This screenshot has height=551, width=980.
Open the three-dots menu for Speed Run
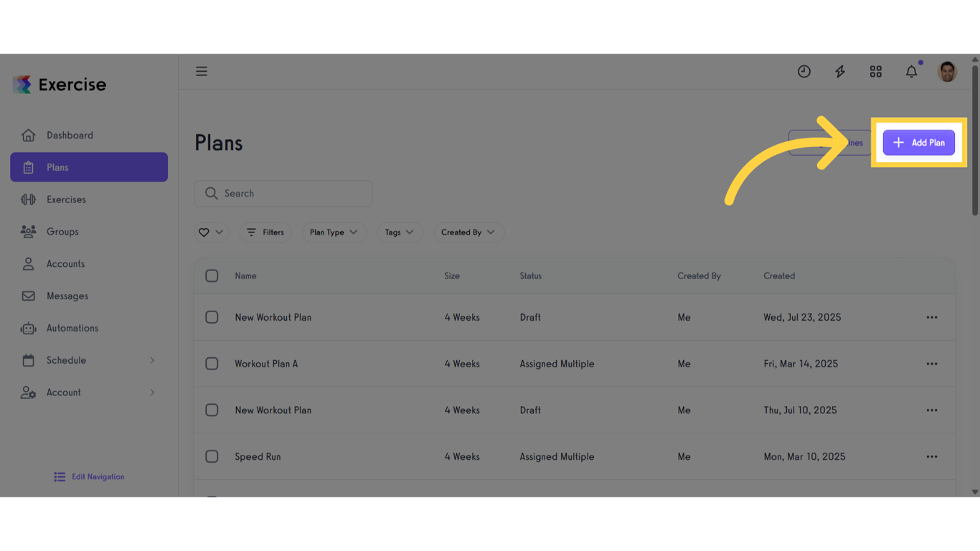click(932, 456)
